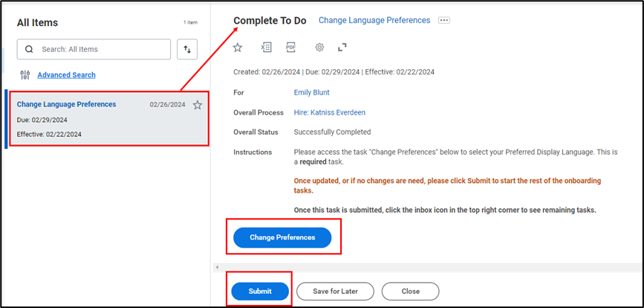Open the Hire: Katniss Everdeen process link
644x308 pixels.
tap(330, 112)
